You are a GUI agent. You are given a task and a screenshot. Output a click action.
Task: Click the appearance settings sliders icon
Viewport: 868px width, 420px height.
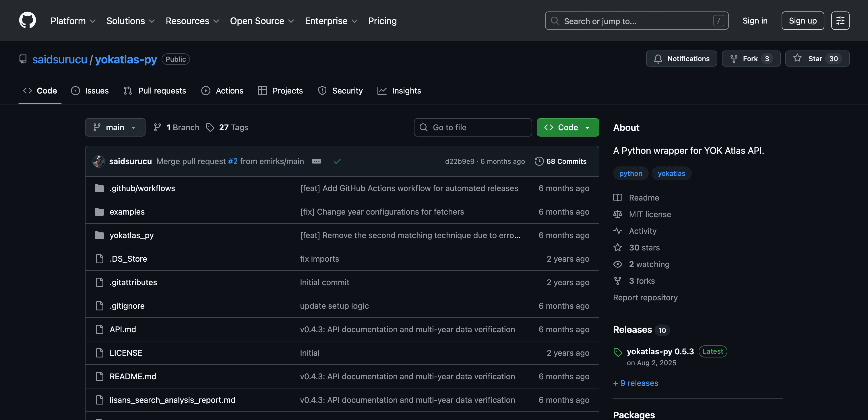point(840,21)
